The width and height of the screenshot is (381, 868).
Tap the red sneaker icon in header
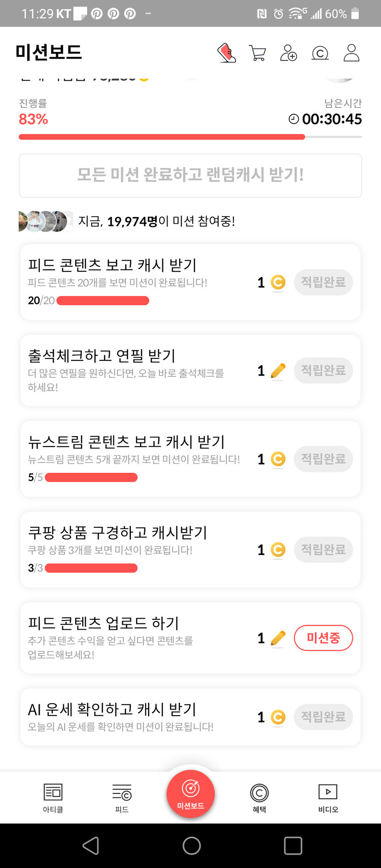point(226,53)
